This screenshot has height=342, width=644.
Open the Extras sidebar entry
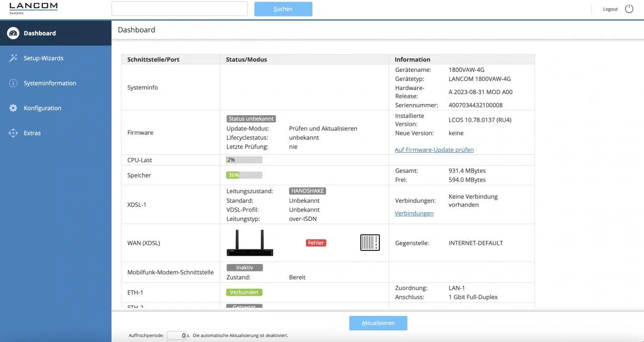[x=32, y=133]
